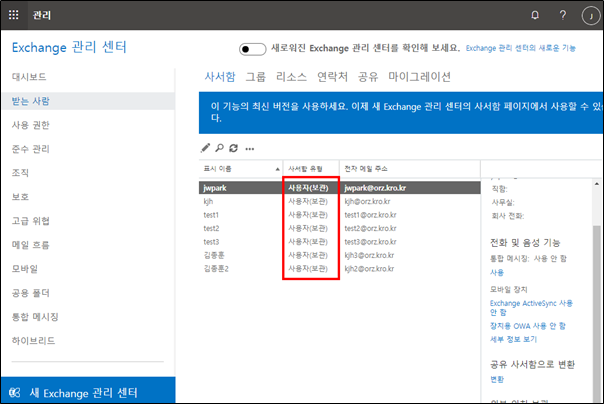This screenshot has width=604, height=404.
Task: Click the details pane scroll up arrow
Action: [597, 184]
